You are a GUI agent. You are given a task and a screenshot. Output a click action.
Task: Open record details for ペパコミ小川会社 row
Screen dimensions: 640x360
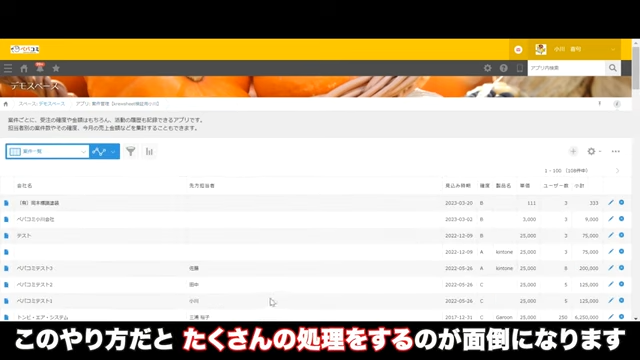tap(6, 219)
